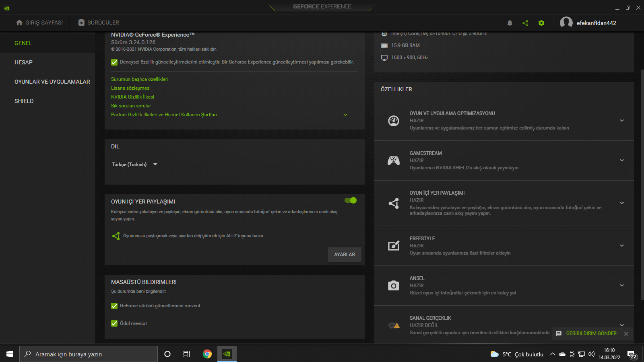Click the Sürüm 3.24.0.126 version text
The image size is (644, 362).
(x=133, y=42)
